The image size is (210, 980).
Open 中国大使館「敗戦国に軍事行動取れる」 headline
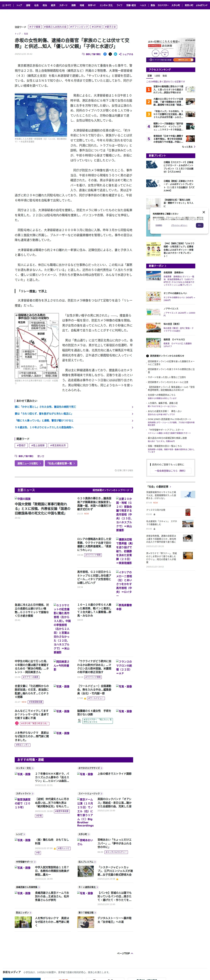click(x=43, y=508)
